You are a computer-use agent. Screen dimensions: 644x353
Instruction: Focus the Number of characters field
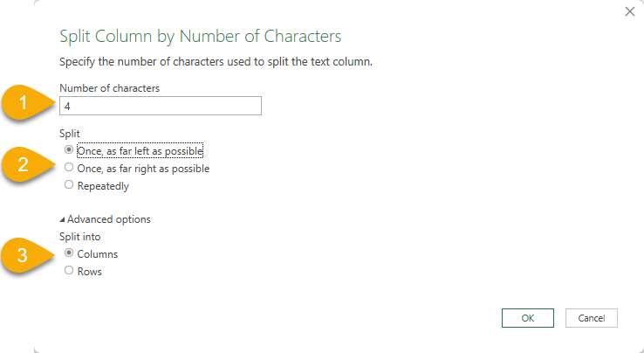pyautogui.click(x=161, y=106)
